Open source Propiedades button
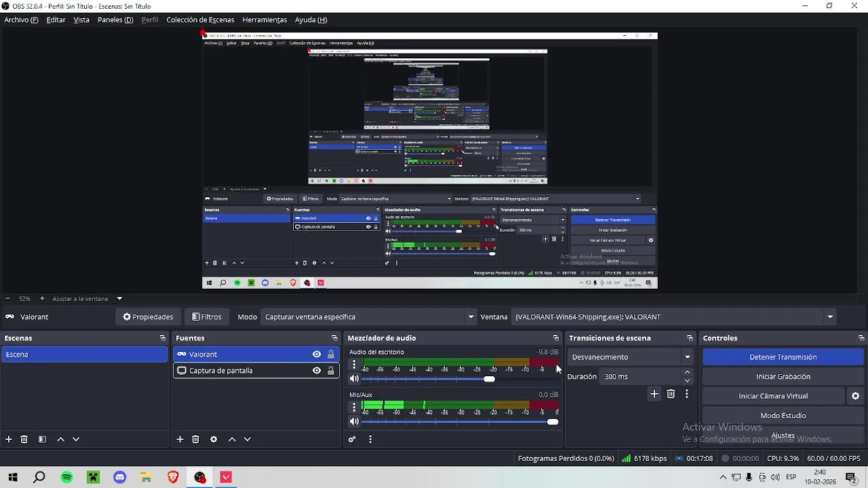This screenshot has width=868, height=488. [x=148, y=317]
